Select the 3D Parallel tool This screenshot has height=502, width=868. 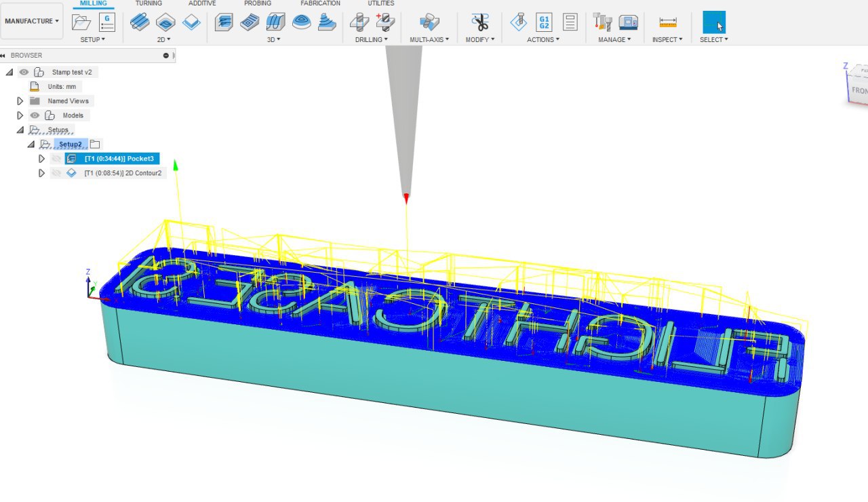coord(275,22)
